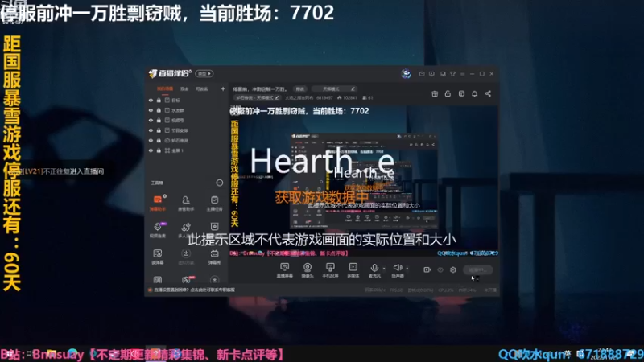Open the 房管助手 room manager tool

tap(186, 203)
